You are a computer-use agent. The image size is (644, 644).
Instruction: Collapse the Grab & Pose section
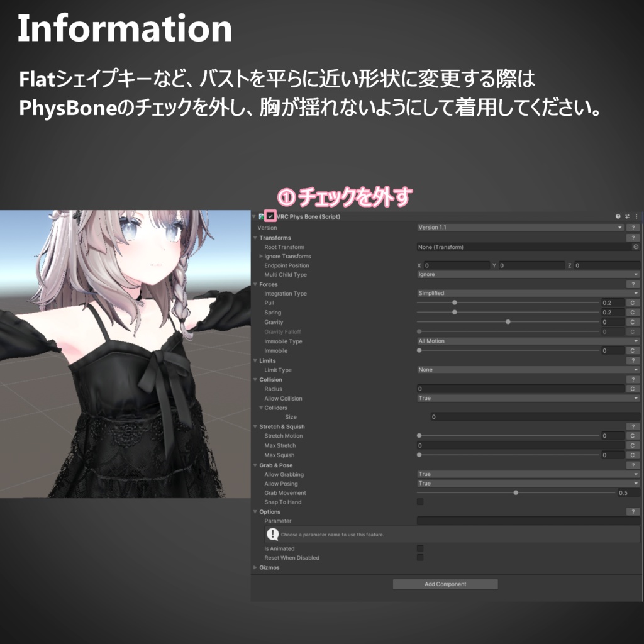click(x=255, y=465)
